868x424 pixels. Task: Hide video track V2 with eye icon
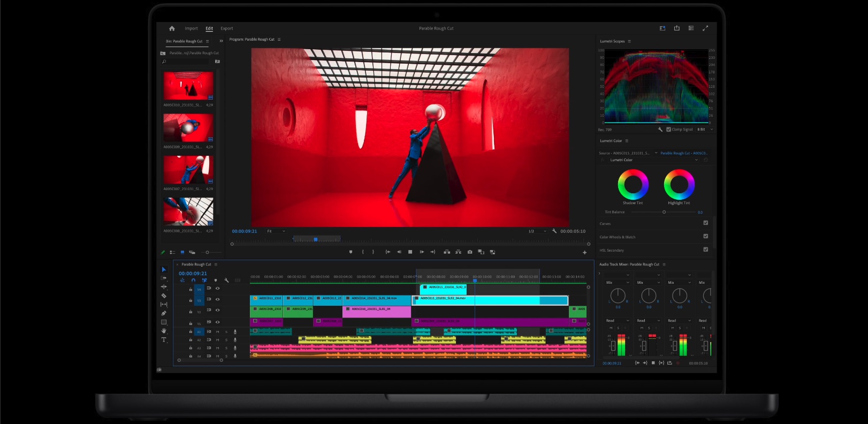pyautogui.click(x=217, y=311)
